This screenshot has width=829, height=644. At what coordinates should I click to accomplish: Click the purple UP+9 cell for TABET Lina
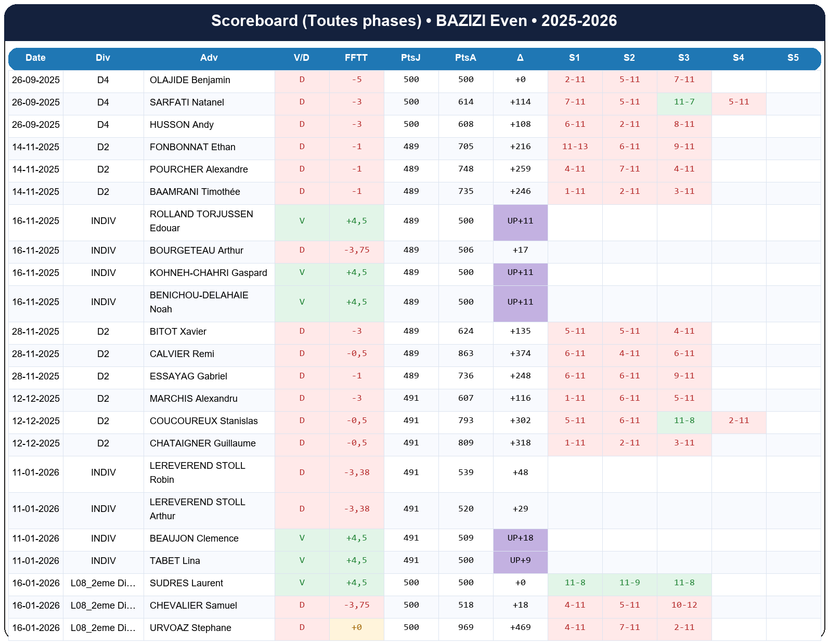(x=520, y=560)
